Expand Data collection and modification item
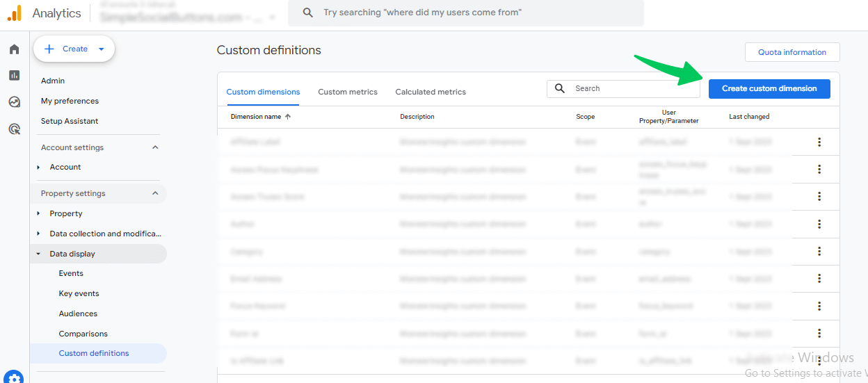 pos(39,234)
